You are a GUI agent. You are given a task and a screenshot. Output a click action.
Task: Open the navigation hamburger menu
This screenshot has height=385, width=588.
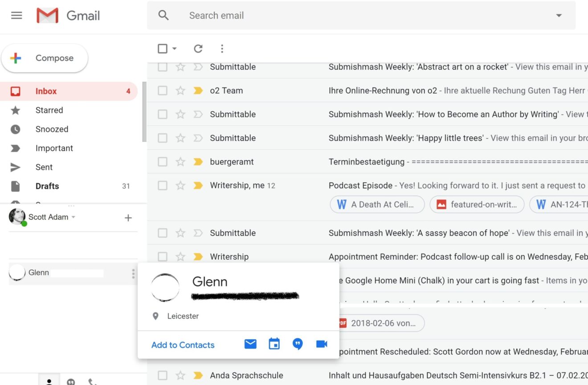pos(16,15)
